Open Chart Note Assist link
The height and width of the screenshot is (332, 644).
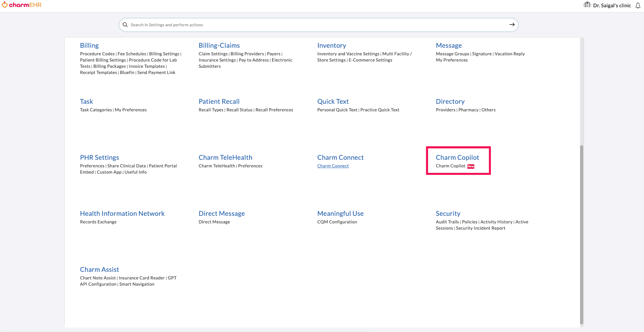click(x=98, y=278)
